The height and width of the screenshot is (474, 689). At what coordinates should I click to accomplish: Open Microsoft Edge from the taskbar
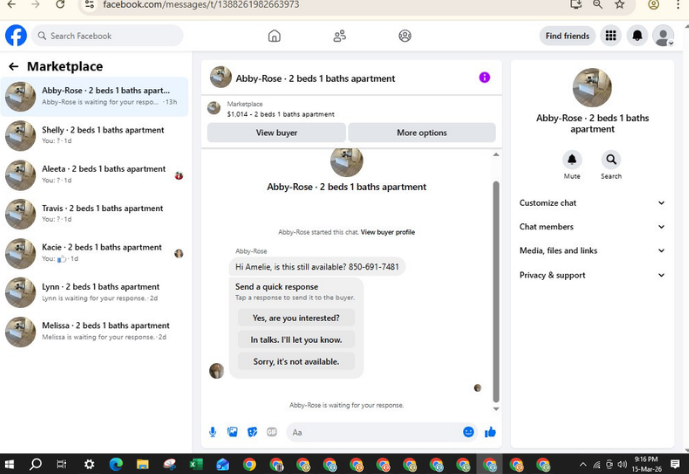[x=116, y=464]
